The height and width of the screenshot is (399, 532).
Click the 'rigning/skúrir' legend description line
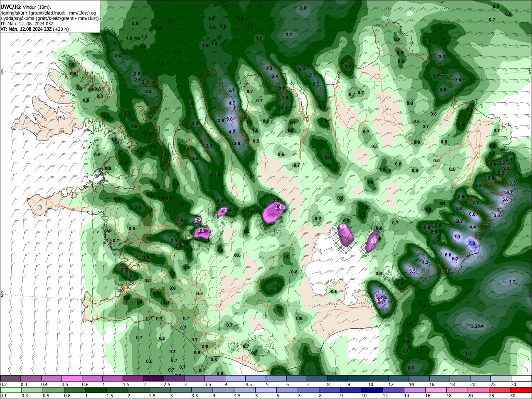click(x=49, y=13)
